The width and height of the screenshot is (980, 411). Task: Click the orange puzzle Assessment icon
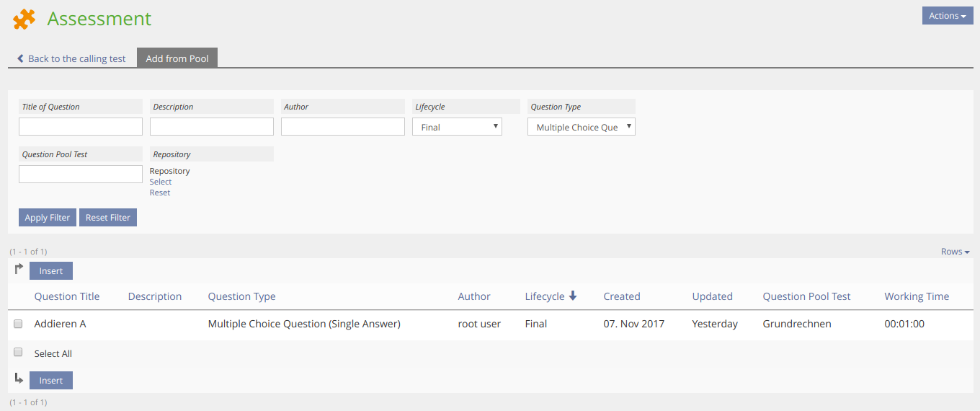point(24,19)
